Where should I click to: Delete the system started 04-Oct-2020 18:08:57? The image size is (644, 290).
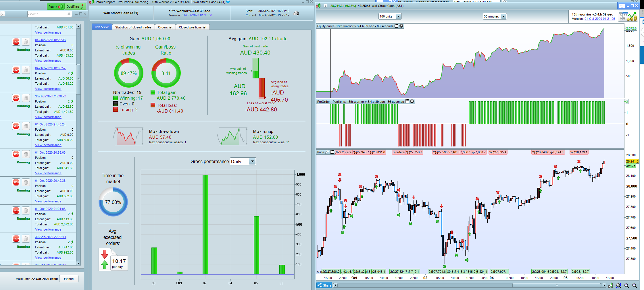point(26,70)
